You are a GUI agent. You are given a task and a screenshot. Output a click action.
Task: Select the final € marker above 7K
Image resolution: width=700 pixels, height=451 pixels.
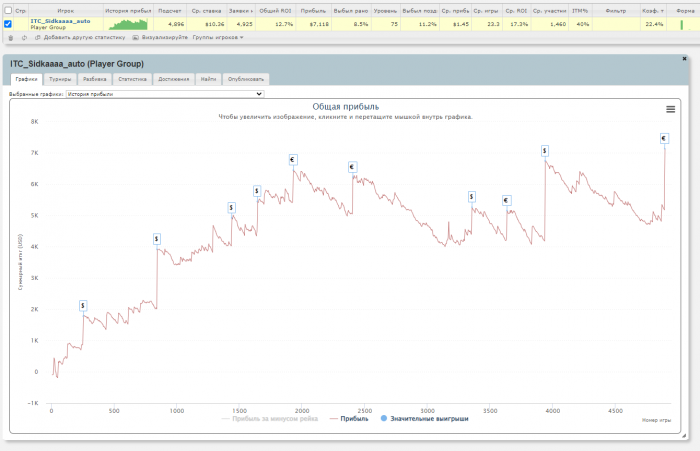click(x=664, y=138)
